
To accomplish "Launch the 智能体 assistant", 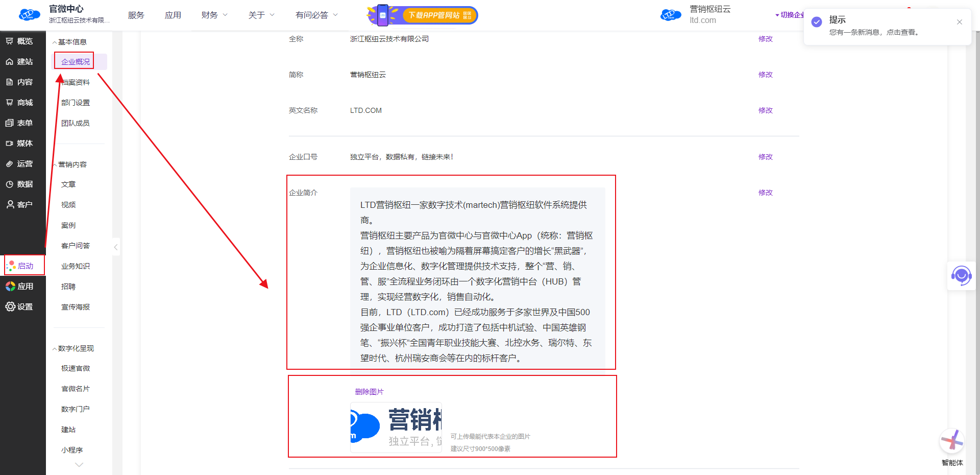I will [x=952, y=442].
